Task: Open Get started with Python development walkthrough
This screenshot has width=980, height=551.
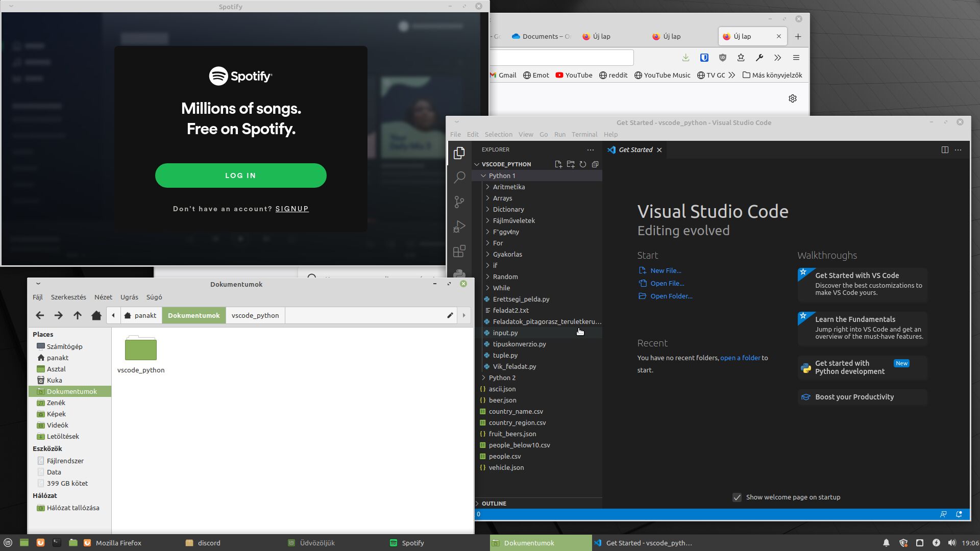Action: click(x=863, y=367)
